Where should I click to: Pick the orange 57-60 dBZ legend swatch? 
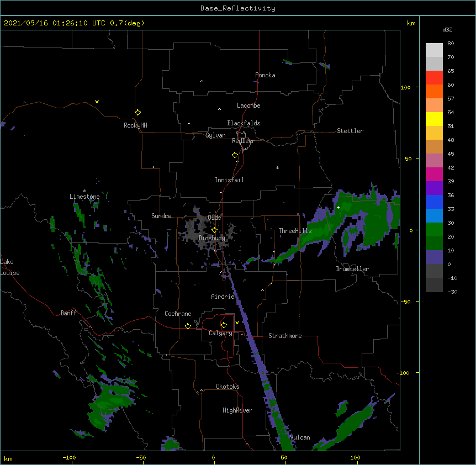pyautogui.click(x=434, y=92)
